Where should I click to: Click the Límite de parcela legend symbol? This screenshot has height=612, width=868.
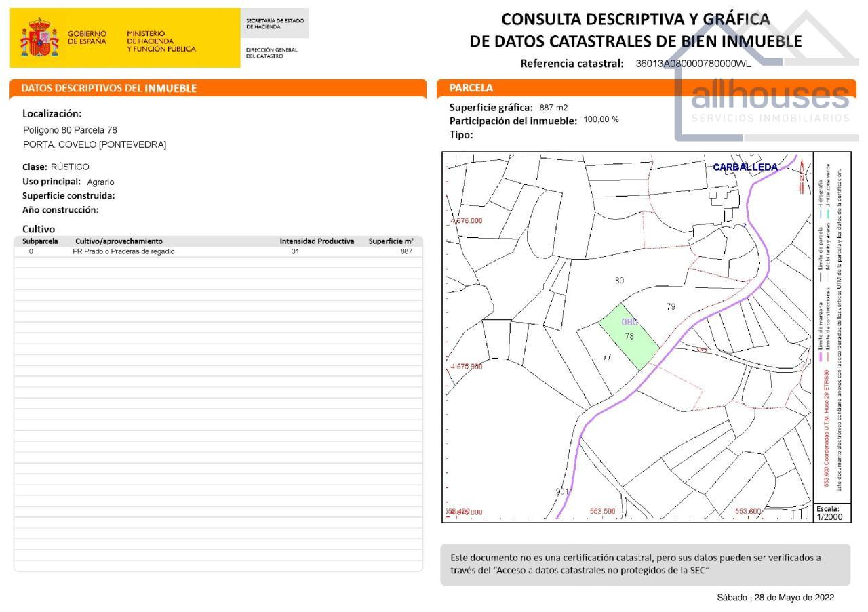tap(821, 277)
